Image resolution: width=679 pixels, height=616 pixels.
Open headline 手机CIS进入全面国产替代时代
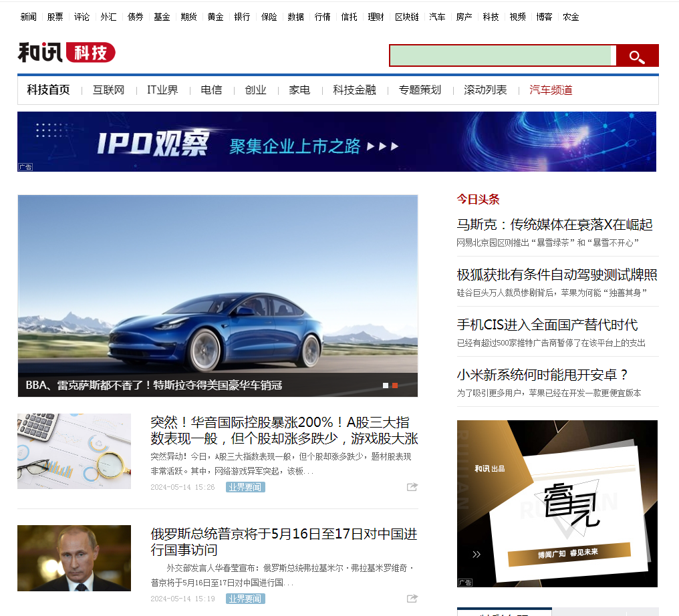pos(547,325)
